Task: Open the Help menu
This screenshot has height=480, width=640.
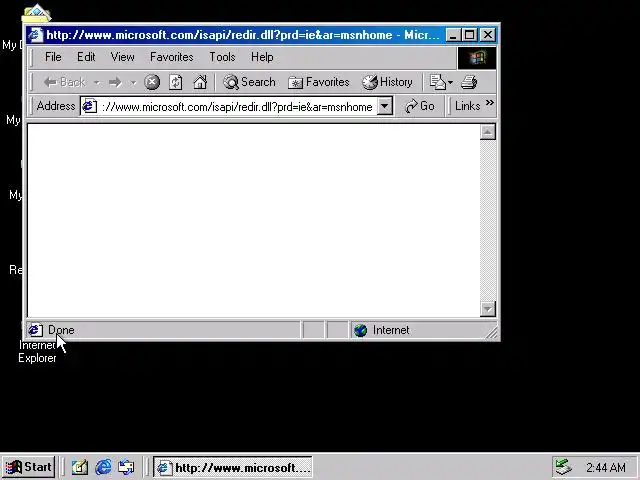Action: pyautogui.click(x=262, y=57)
